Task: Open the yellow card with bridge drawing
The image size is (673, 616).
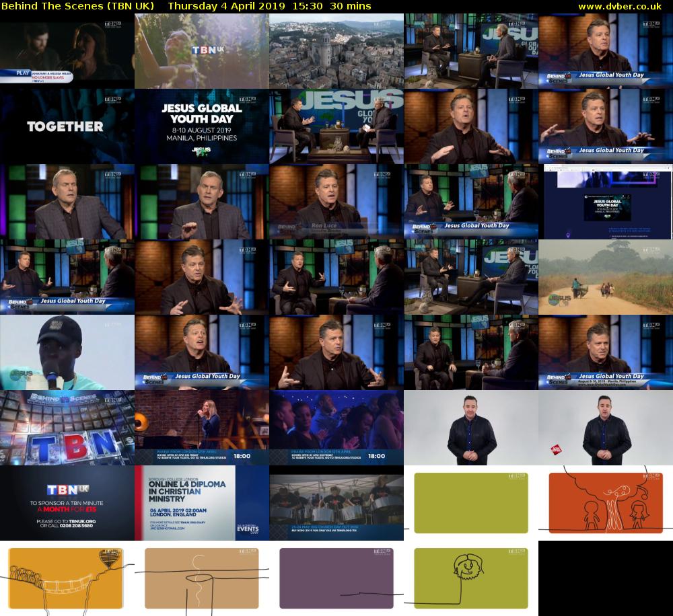Action: click(x=67, y=578)
